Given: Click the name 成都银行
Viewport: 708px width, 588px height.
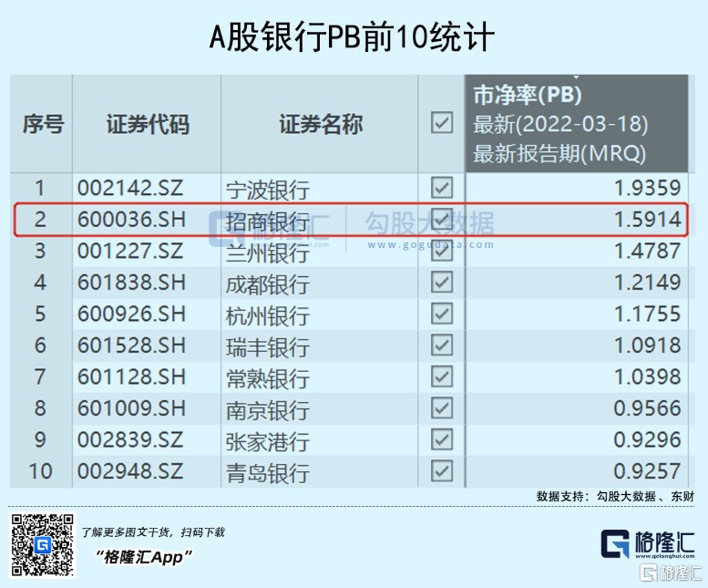Looking at the screenshot, I should coord(267,285).
